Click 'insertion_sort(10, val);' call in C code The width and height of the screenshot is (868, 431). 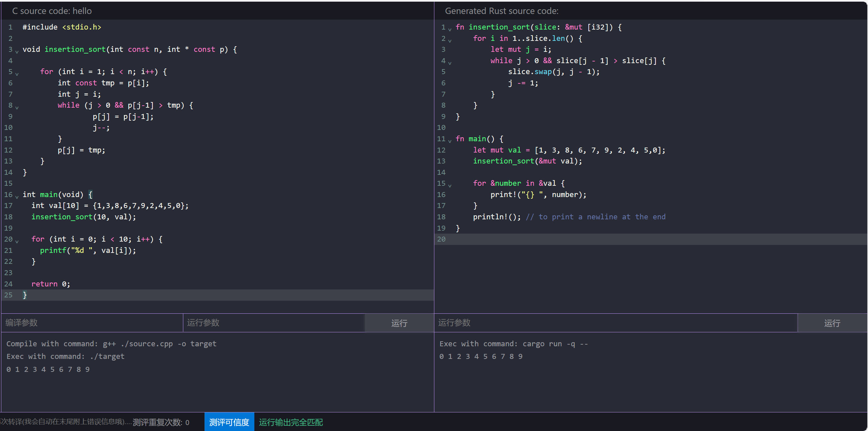pyautogui.click(x=84, y=217)
